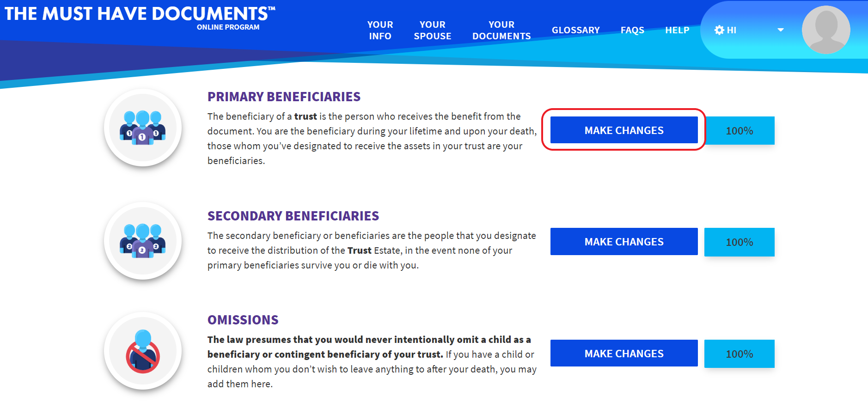Open the Your Info menu

(x=380, y=30)
